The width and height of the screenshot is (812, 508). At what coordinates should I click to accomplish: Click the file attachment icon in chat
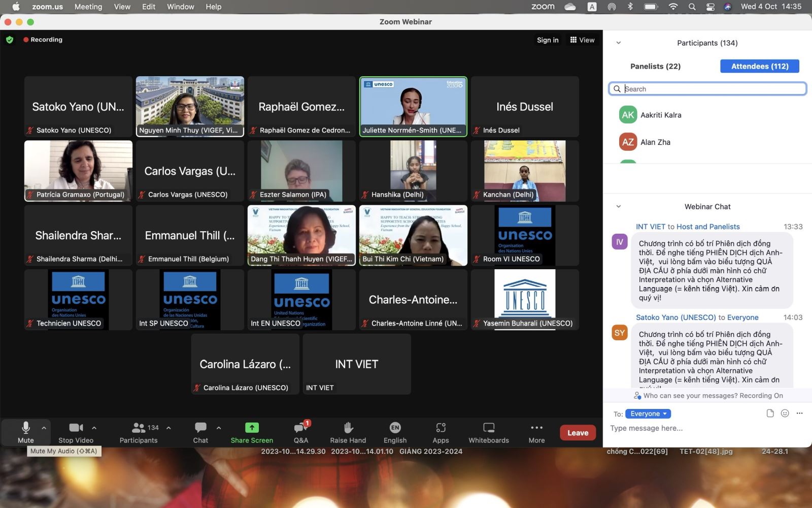click(770, 414)
